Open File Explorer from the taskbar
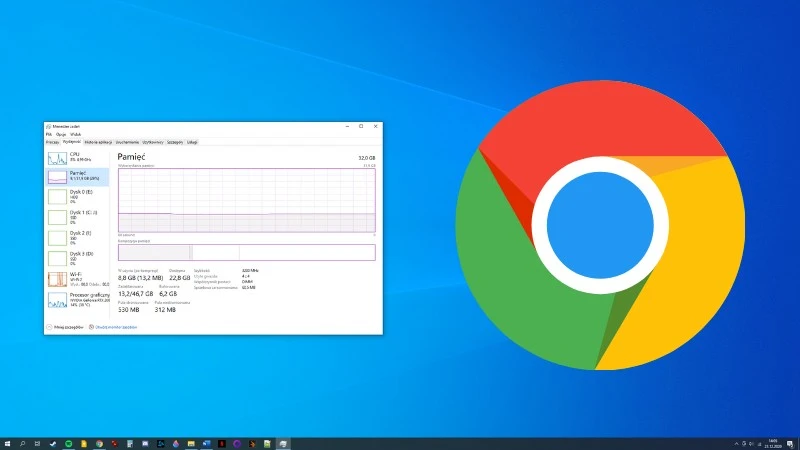 pos(191,444)
